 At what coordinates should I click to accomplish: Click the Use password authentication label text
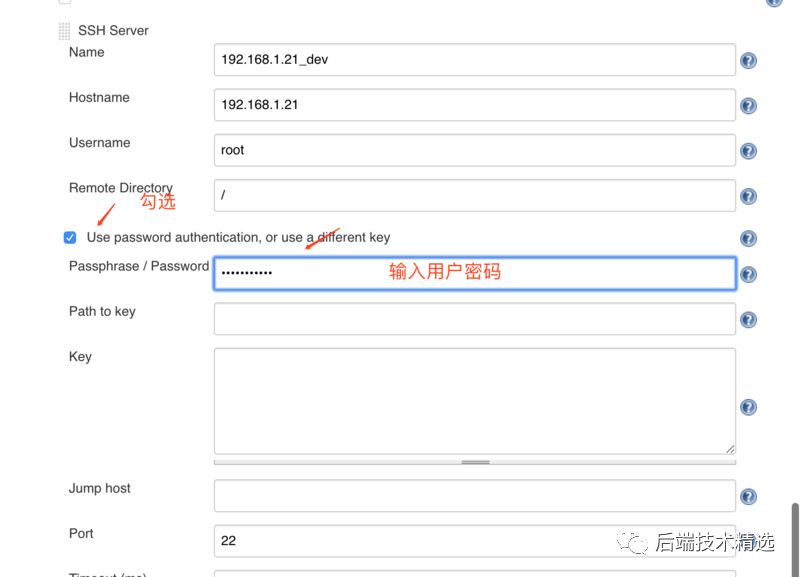point(238,238)
